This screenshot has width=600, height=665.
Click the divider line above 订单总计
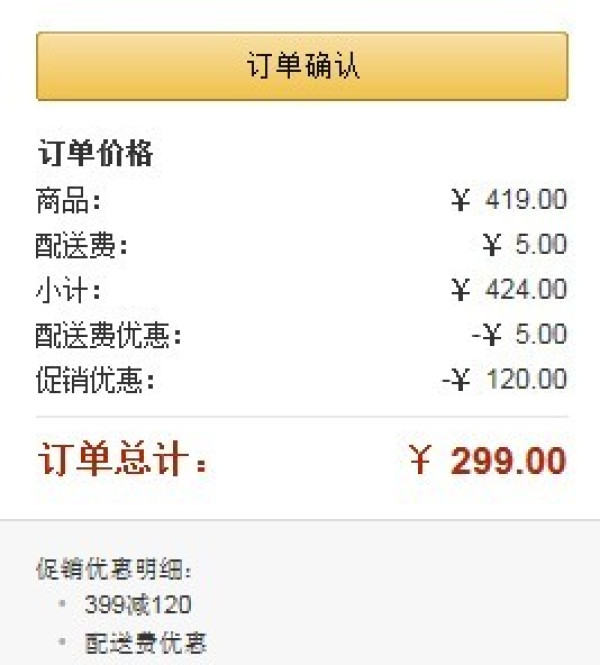click(x=302, y=417)
